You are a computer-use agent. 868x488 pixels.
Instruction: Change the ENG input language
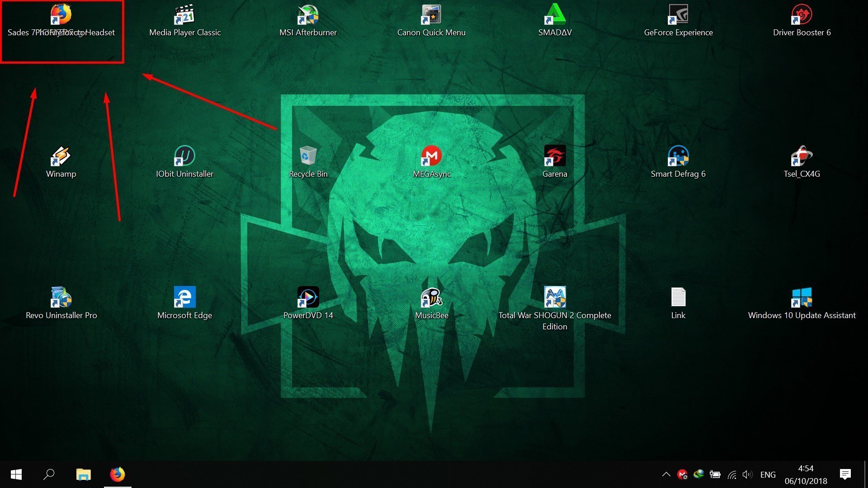coord(768,474)
